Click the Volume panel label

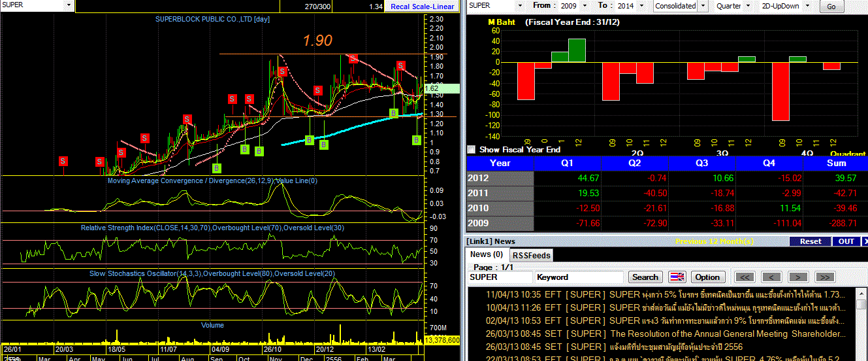click(212, 325)
